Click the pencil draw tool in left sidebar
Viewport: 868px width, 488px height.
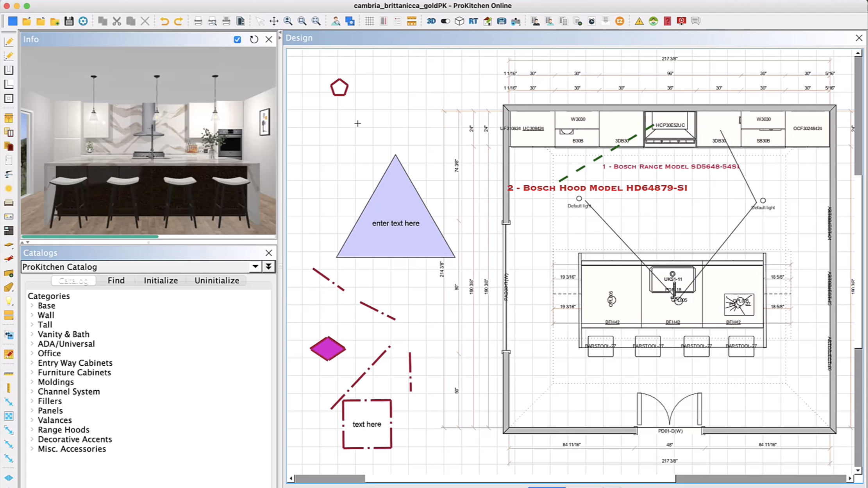9,42
